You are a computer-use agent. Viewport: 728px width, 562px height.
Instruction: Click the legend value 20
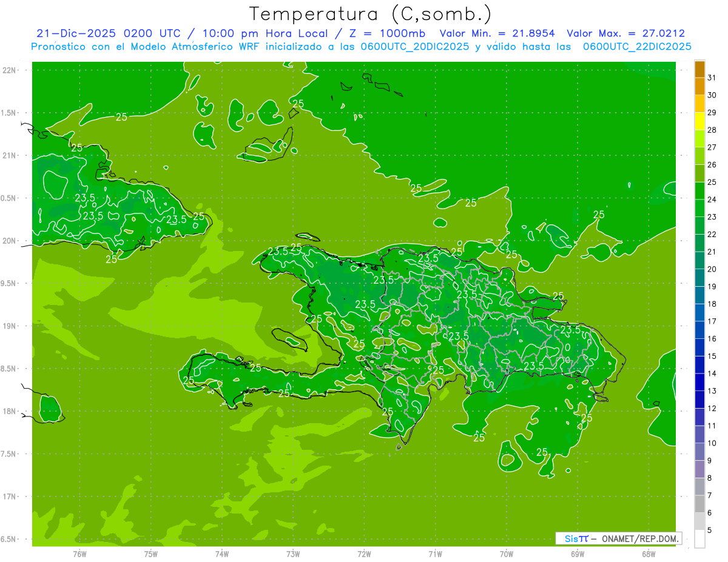(712, 269)
